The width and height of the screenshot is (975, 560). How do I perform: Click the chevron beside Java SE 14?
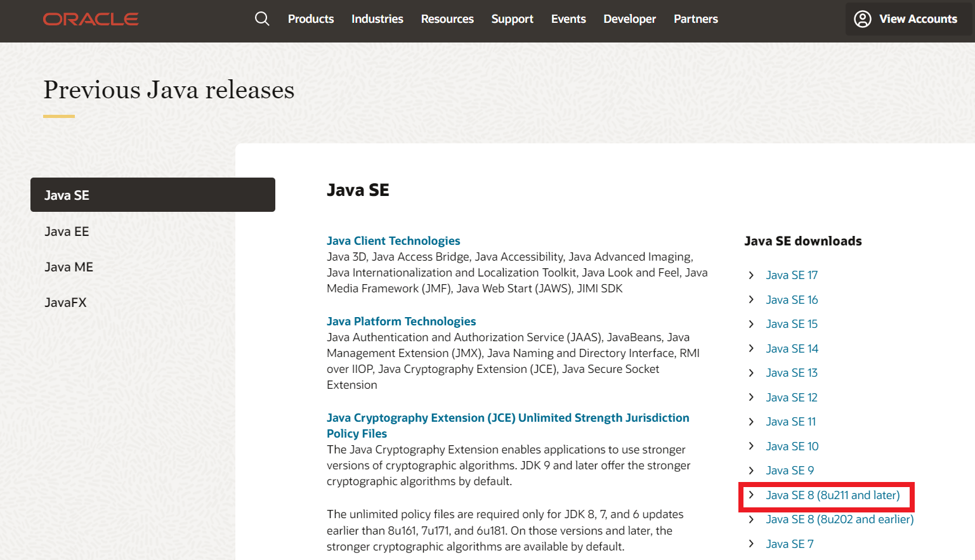click(x=751, y=348)
